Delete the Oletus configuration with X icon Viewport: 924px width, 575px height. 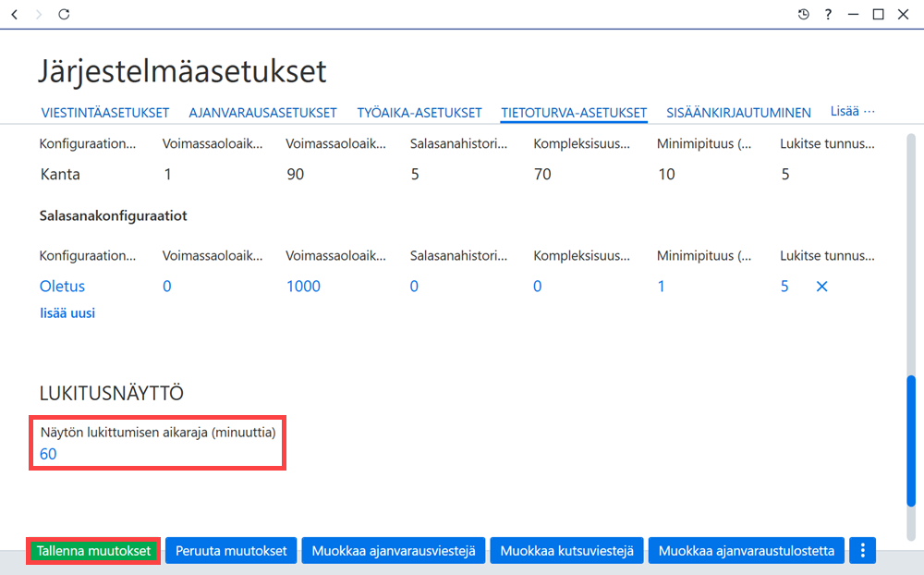[x=821, y=287]
